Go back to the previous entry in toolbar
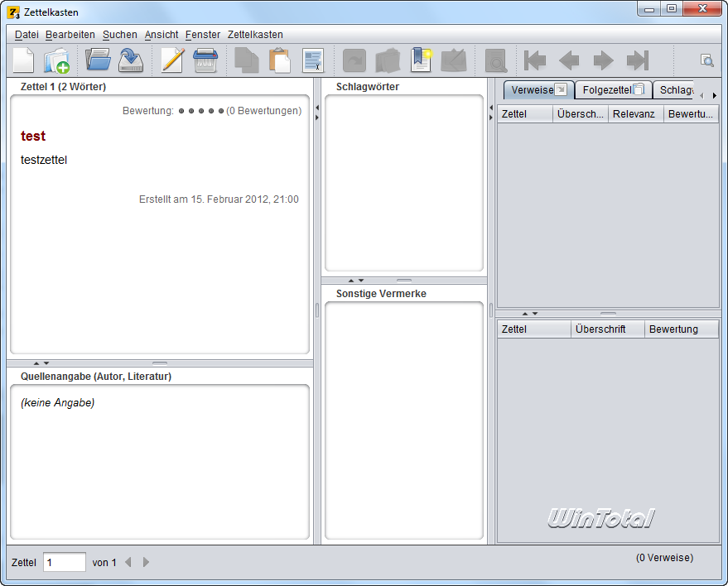The image size is (728, 586). pos(569,60)
